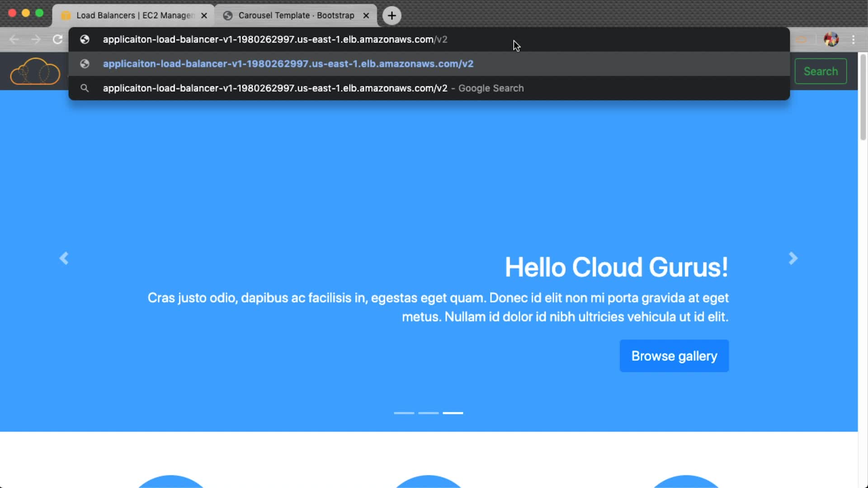This screenshot has height=488, width=868.
Task: Click the orange extension icon in the toolbar
Action: tap(801, 40)
